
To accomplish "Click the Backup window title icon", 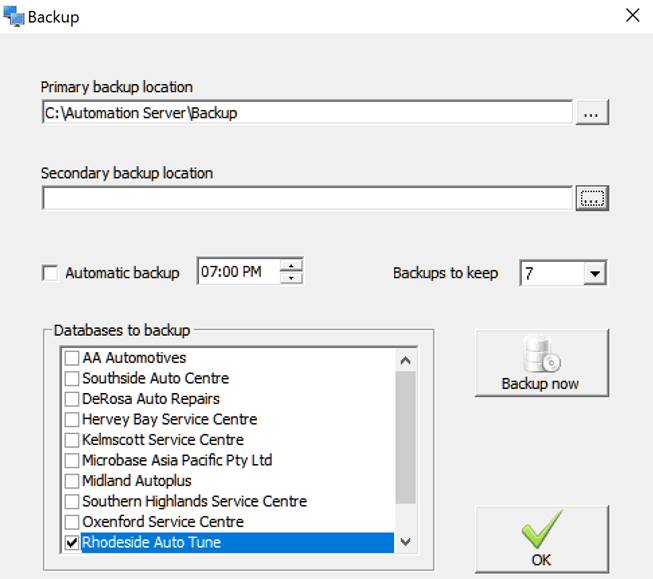I will 14,16.
